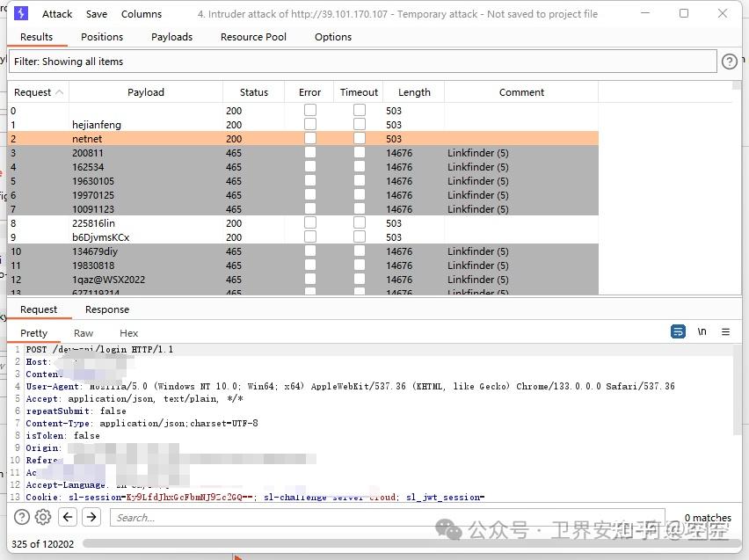The height and width of the screenshot is (560, 749).
Task: Select the row with payload 200811
Action: 303,153
